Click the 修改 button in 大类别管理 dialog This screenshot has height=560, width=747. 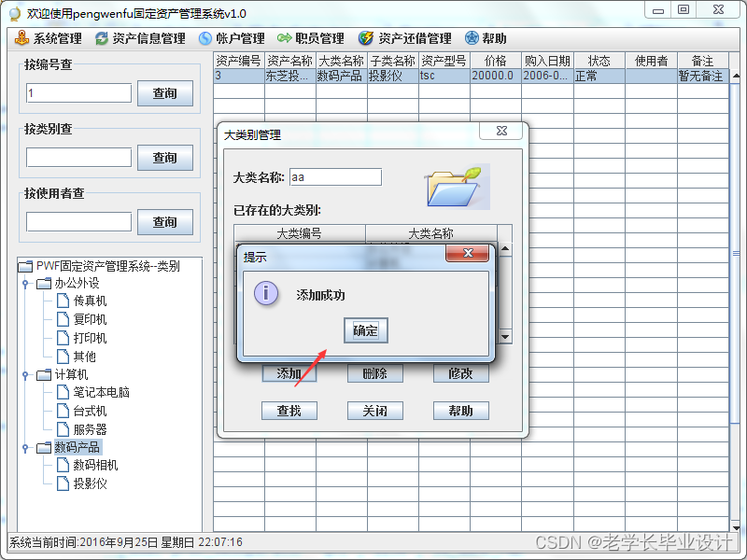(x=460, y=373)
